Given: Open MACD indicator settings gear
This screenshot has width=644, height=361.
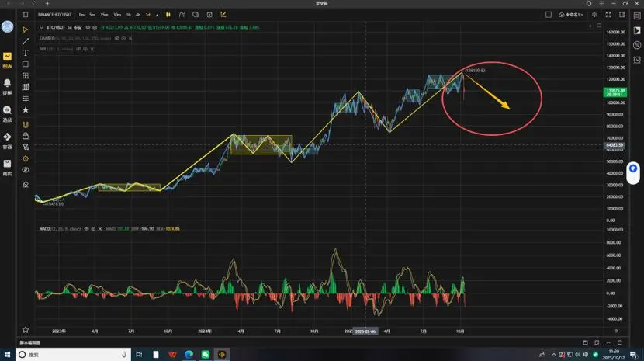Looking at the screenshot, I should 93,228.
